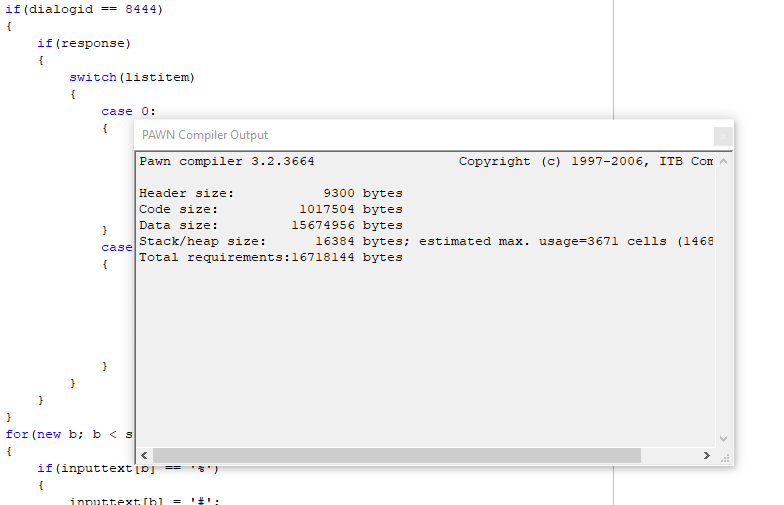Place cursor on if(response) line
Image resolution: width=784 pixels, height=505 pixels.
coord(84,43)
